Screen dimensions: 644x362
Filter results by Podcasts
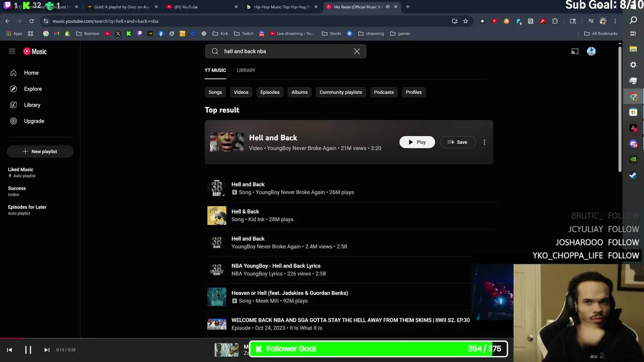point(384,92)
